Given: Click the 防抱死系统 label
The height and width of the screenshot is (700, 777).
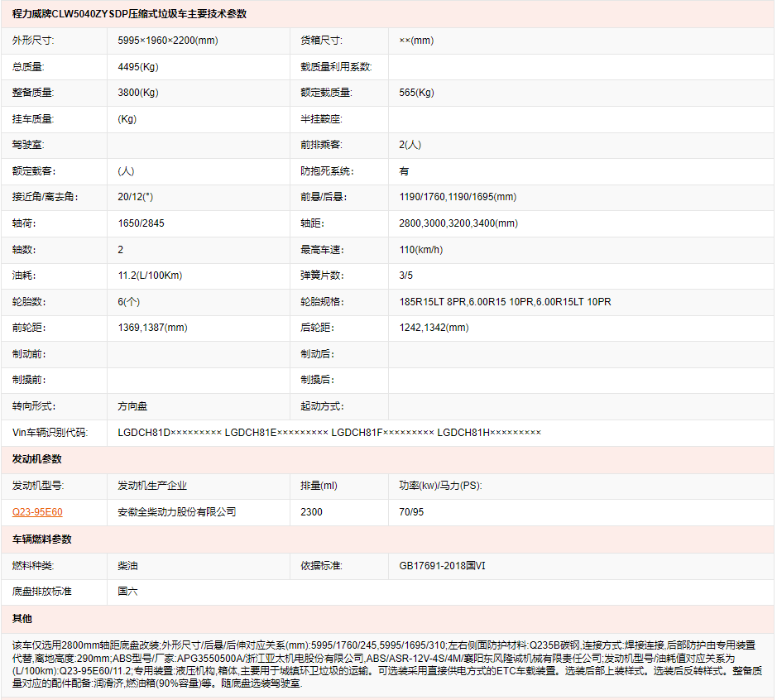Looking at the screenshot, I should pyautogui.click(x=327, y=171).
